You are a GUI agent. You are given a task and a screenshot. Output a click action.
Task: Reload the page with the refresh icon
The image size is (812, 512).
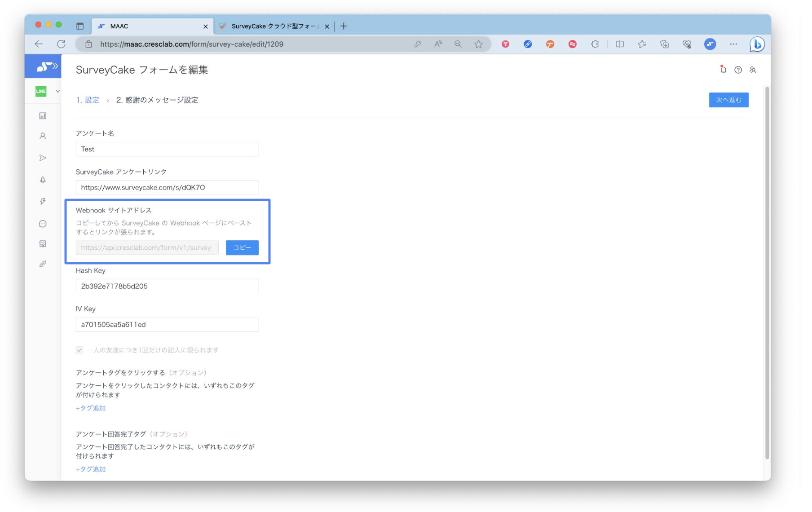[x=61, y=44]
